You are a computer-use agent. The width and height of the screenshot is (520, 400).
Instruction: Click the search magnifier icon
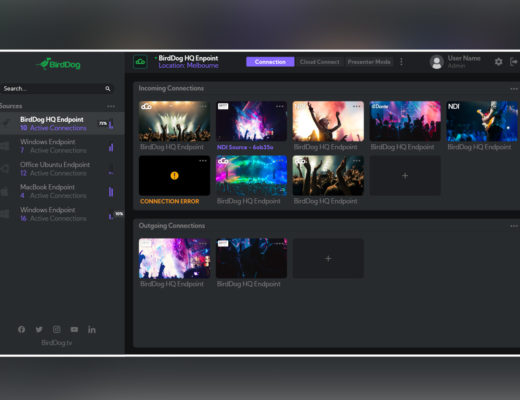[108, 89]
